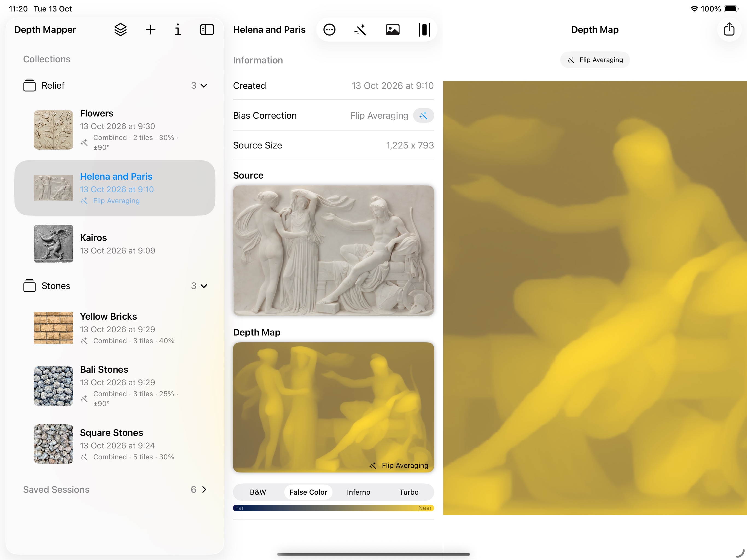Click the blue wand button beside Flip Averaging
Screen dimensions: 747x560
[x=424, y=115]
